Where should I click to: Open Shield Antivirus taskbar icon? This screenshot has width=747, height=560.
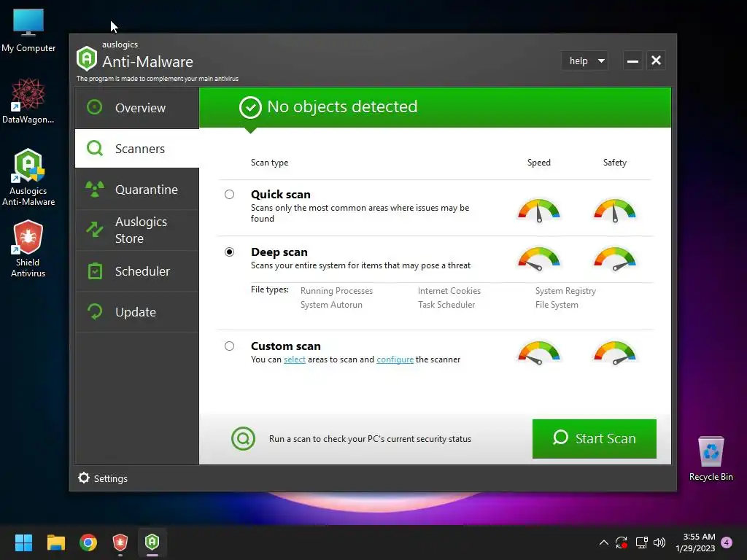120,542
